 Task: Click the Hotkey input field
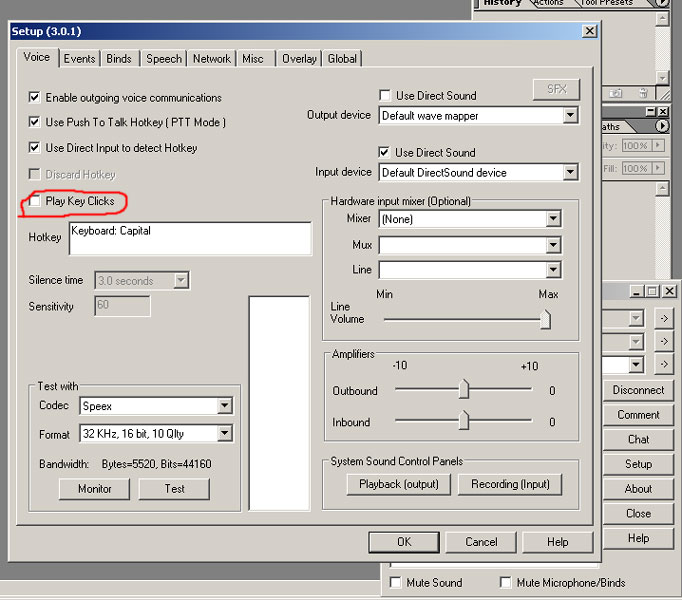(x=189, y=239)
